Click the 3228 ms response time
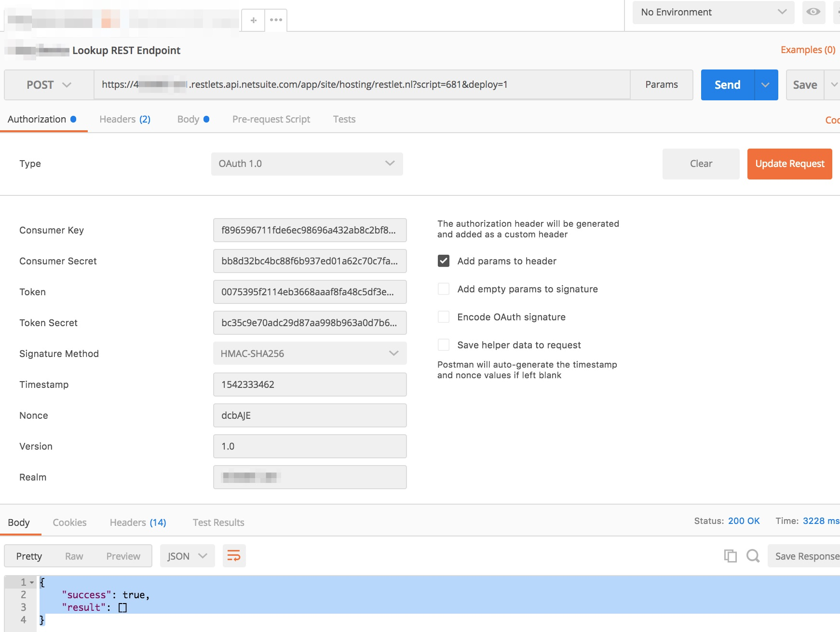840x632 pixels. (821, 521)
